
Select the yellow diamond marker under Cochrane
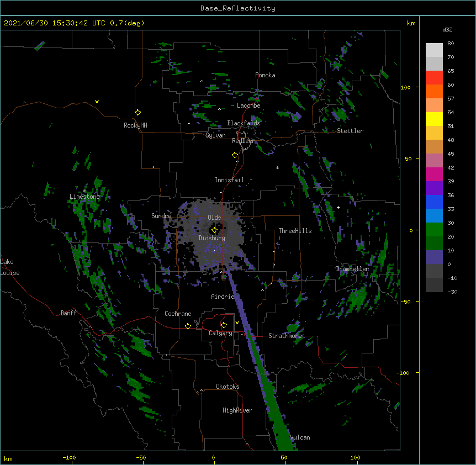tap(188, 326)
